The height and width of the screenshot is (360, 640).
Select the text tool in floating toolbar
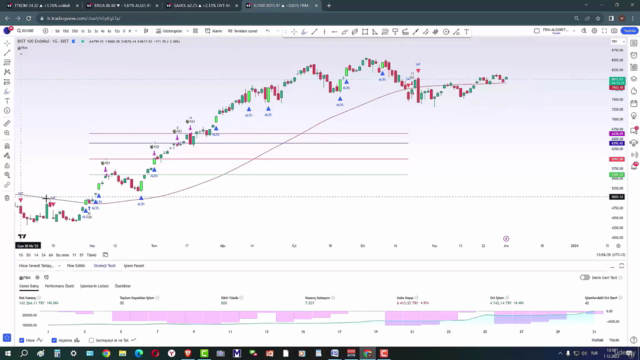[x=466, y=32]
